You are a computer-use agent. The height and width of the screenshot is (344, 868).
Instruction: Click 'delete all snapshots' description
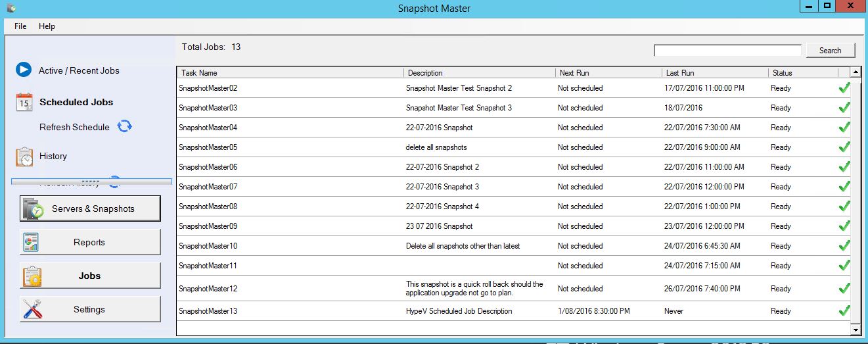point(436,147)
